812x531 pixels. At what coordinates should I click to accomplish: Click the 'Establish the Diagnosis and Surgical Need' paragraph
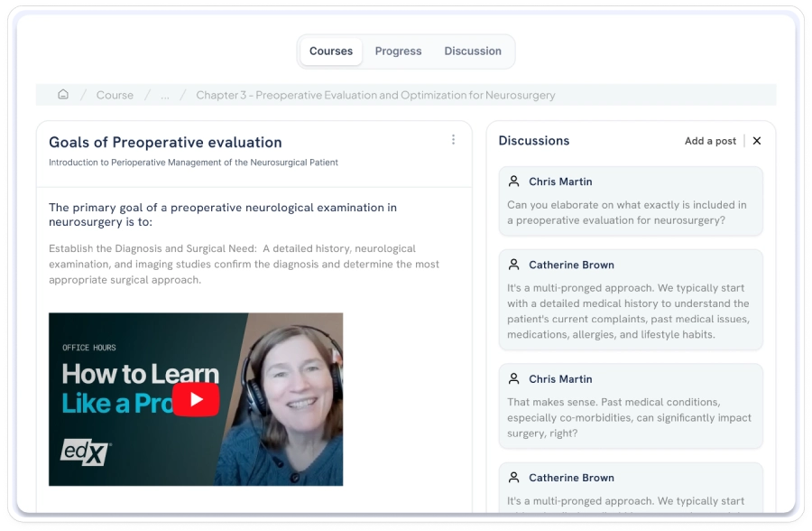pyautogui.click(x=244, y=264)
